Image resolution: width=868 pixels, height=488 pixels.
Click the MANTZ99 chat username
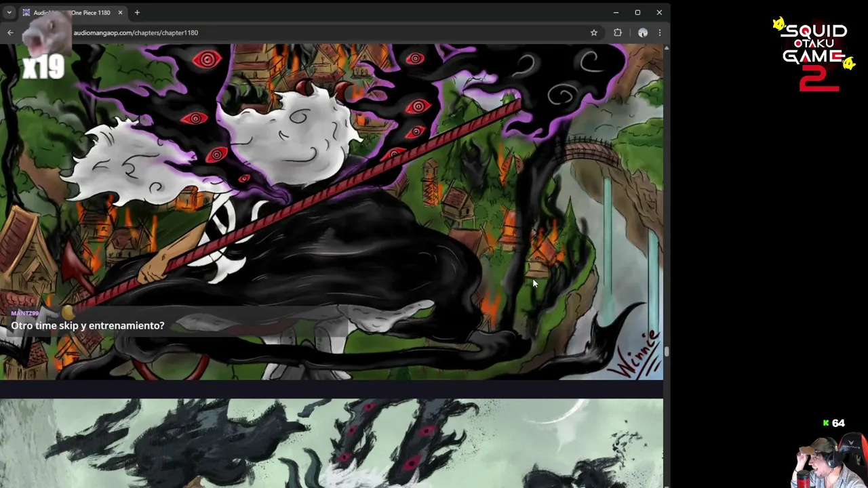24,313
